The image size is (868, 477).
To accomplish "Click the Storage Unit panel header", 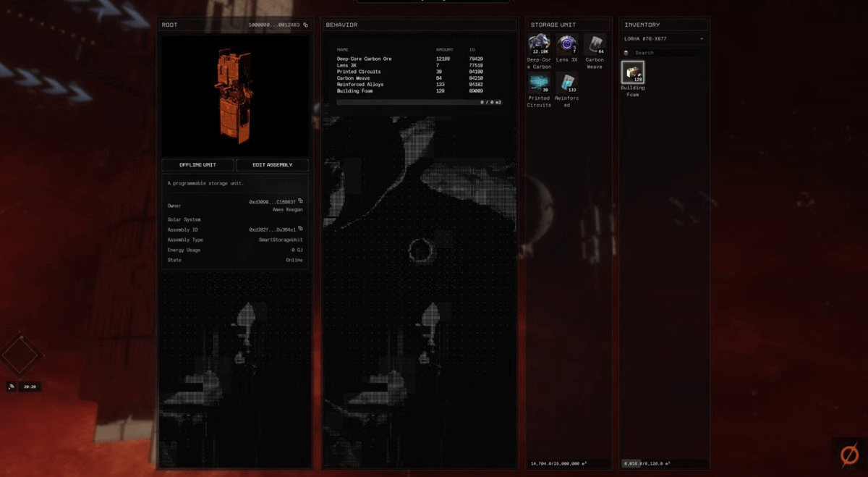I will 568,25.
